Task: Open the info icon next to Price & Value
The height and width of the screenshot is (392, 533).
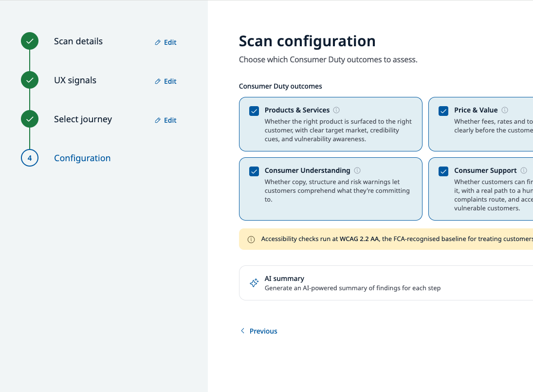Action: [505, 110]
